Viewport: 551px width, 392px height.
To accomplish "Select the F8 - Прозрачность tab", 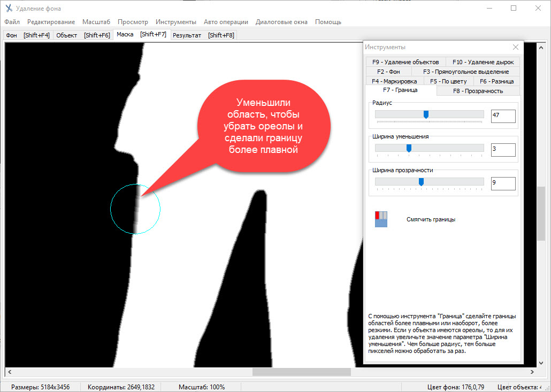I will pos(478,90).
